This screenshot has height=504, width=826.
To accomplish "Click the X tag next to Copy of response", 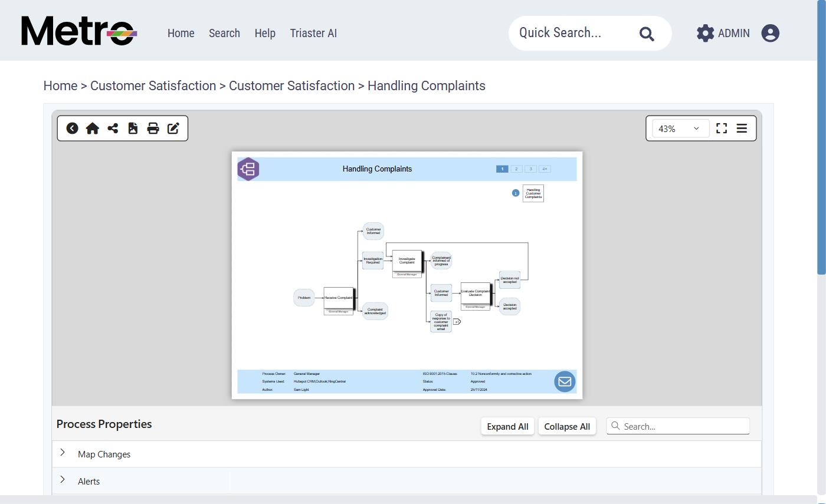I will coord(457,322).
